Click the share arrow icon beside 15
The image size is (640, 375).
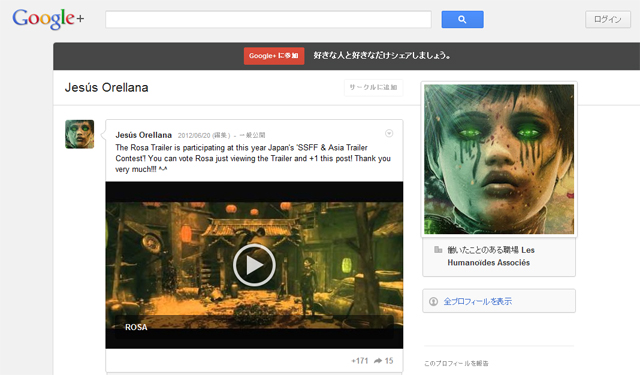click(378, 361)
